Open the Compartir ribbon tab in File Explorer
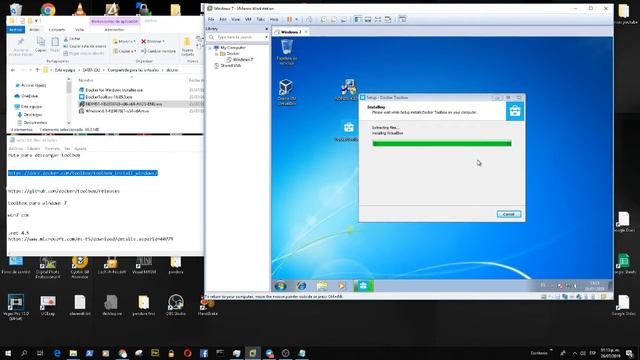The height and width of the screenshot is (360, 640). [57, 30]
